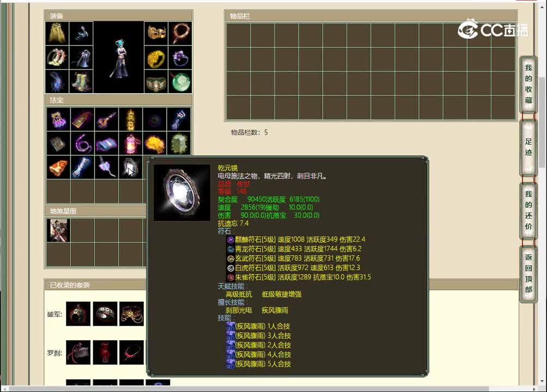Viewport: 547px width, 392px height.
Task: Click the 地煞星册 panel header
Action: click(95, 211)
